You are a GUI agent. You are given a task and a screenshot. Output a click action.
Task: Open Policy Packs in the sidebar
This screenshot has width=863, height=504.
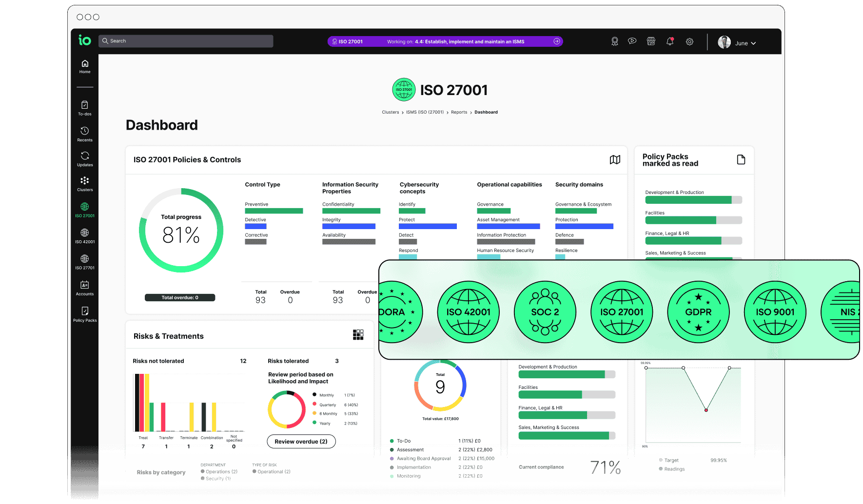tap(85, 314)
